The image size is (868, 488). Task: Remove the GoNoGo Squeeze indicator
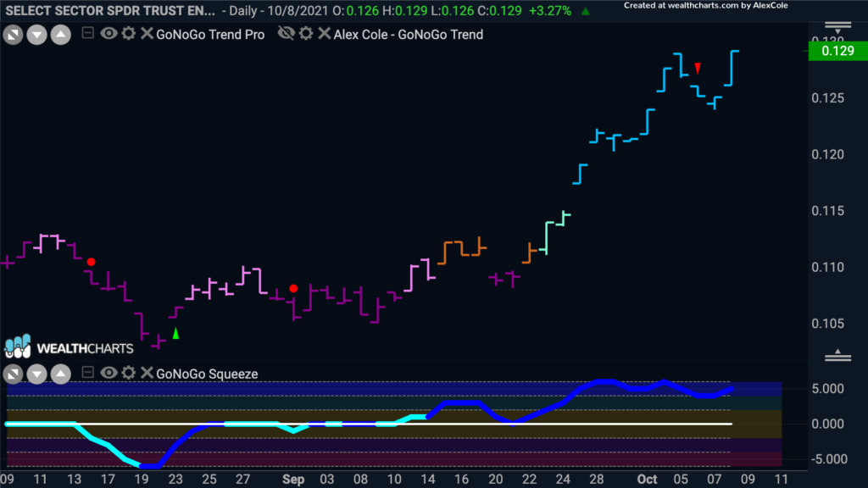(147, 373)
